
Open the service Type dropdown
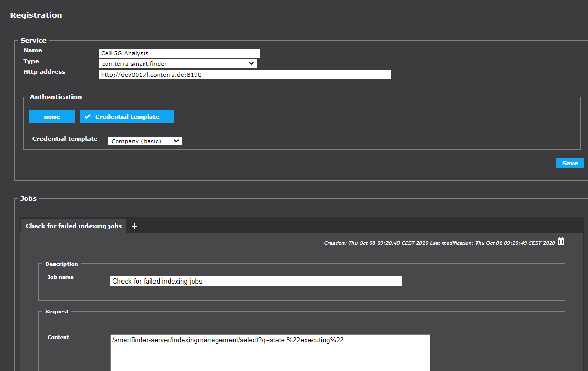point(177,64)
